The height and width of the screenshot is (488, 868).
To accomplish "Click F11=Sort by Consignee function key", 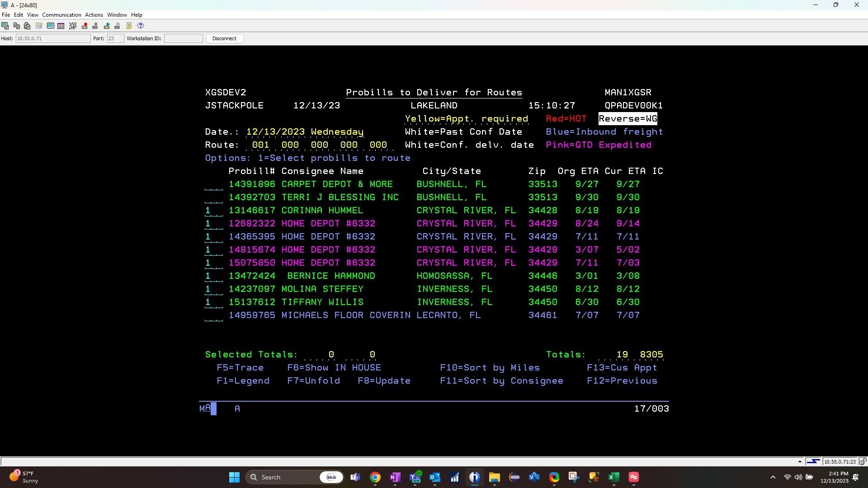I will coord(501,381).
